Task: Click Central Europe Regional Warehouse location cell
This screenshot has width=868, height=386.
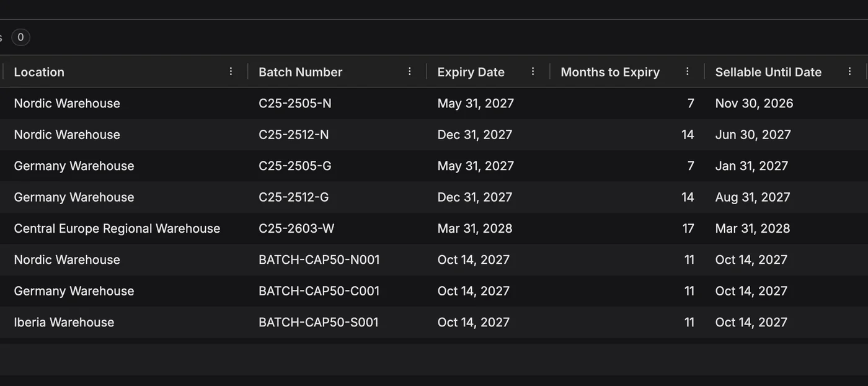Action: click(x=117, y=228)
